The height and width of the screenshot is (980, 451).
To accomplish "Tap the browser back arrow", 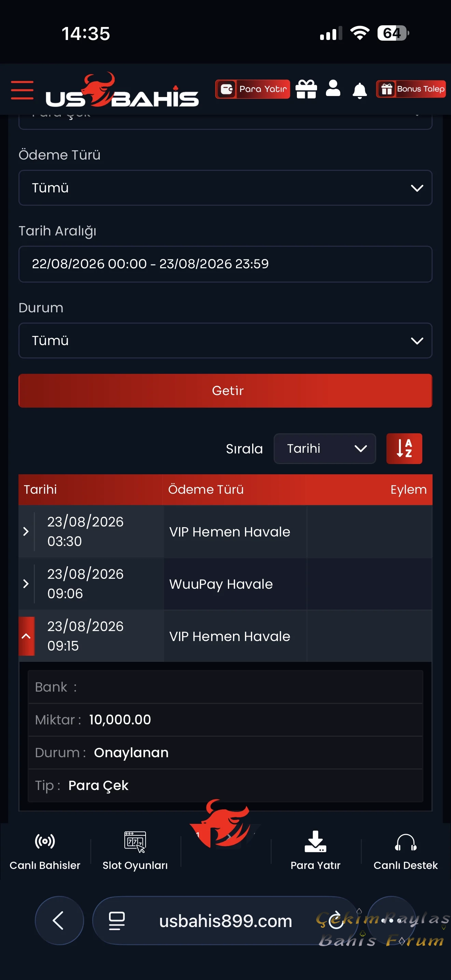I will pyautogui.click(x=59, y=921).
